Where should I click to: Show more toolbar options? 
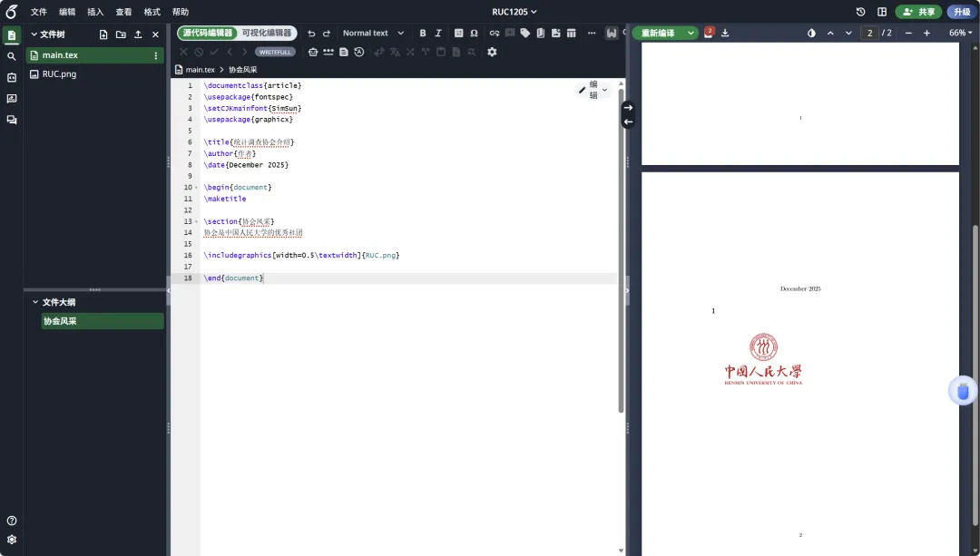tap(592, 34)
